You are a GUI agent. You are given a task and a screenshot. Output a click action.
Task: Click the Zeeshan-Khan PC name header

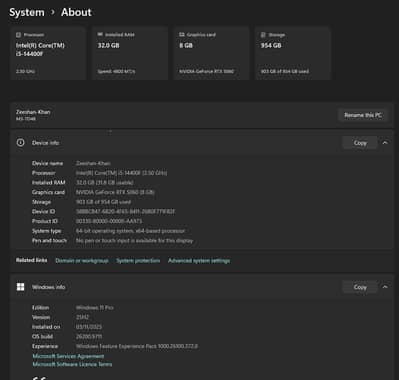(33, 112)
